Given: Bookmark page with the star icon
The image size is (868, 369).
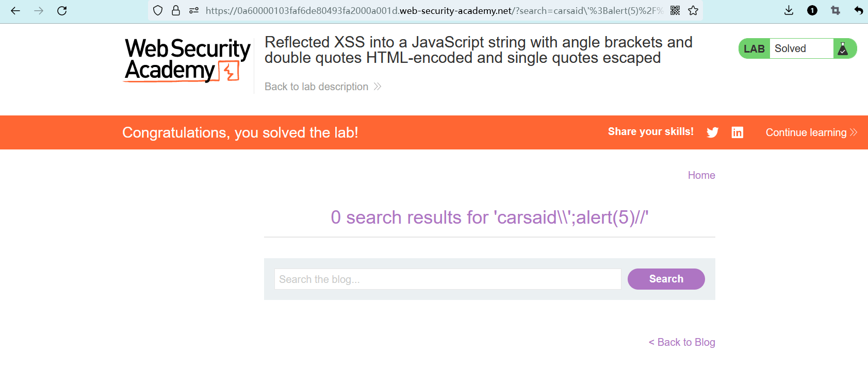Looking at the screenshot, I should pyautogui.click(x=693, y=10).
